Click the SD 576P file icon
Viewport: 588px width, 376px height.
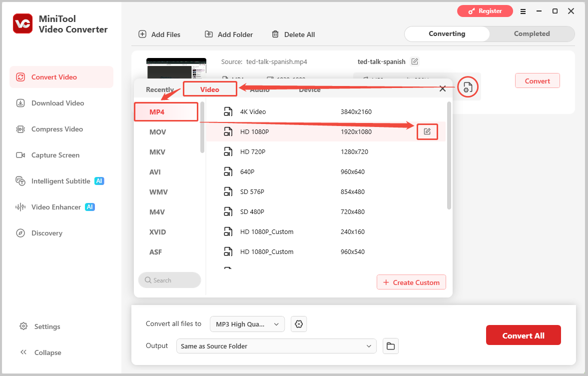[x=228, y=192]
